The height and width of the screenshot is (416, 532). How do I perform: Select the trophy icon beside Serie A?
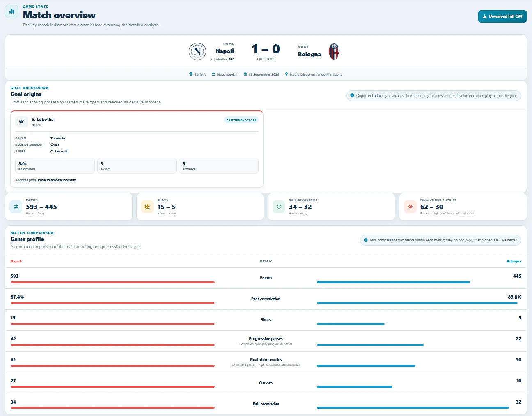click(x=191, y=74)
